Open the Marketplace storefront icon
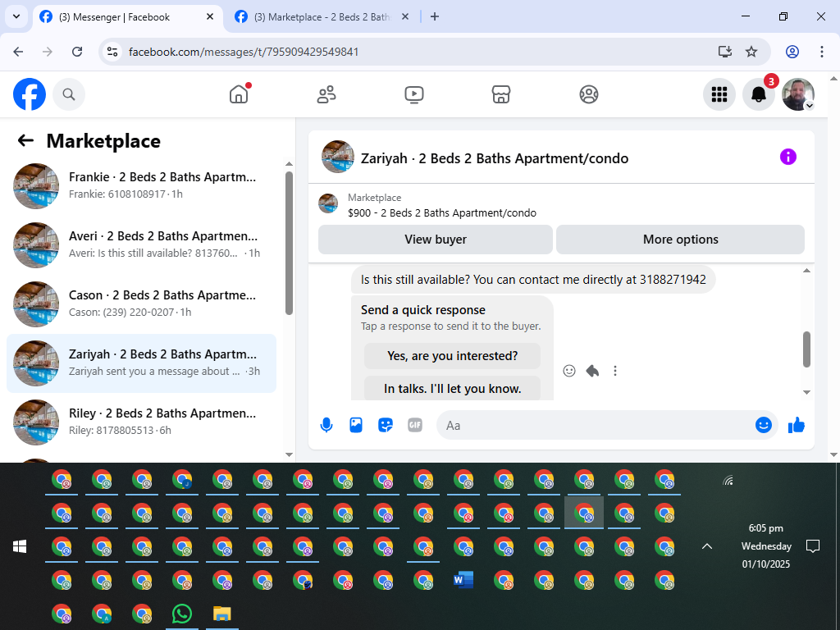 pos(501,94)
